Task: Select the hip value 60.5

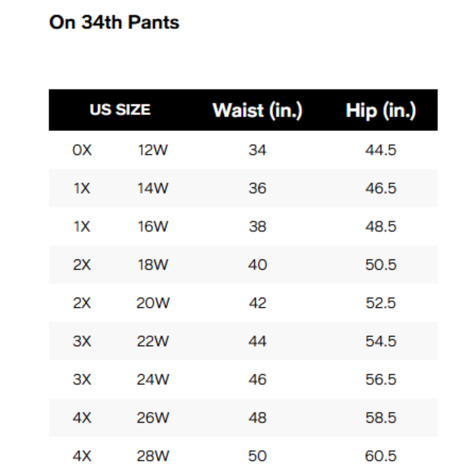Action: pyautogui.click(x=381, y=456)
